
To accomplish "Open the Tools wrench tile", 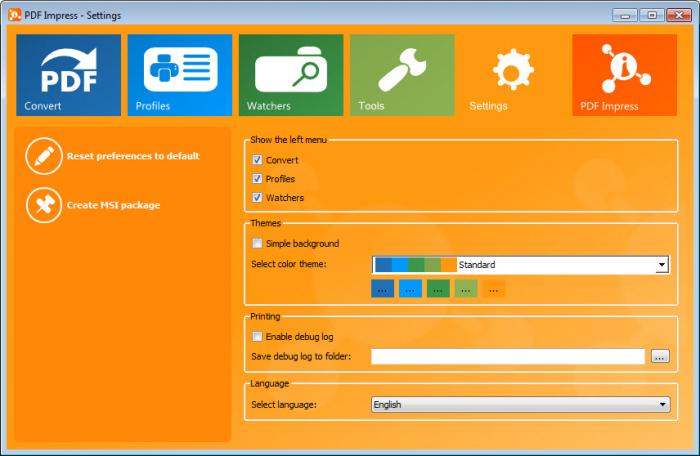I will coord(402,75).
